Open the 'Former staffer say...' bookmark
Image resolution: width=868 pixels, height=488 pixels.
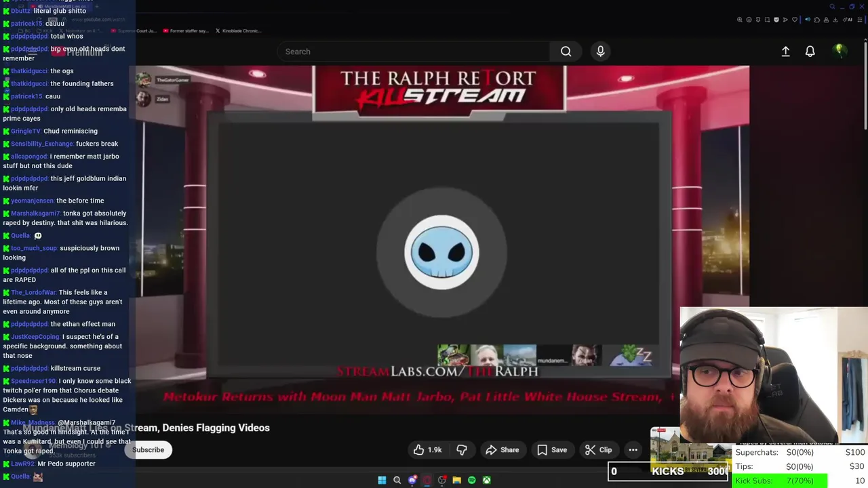[185, 30]
